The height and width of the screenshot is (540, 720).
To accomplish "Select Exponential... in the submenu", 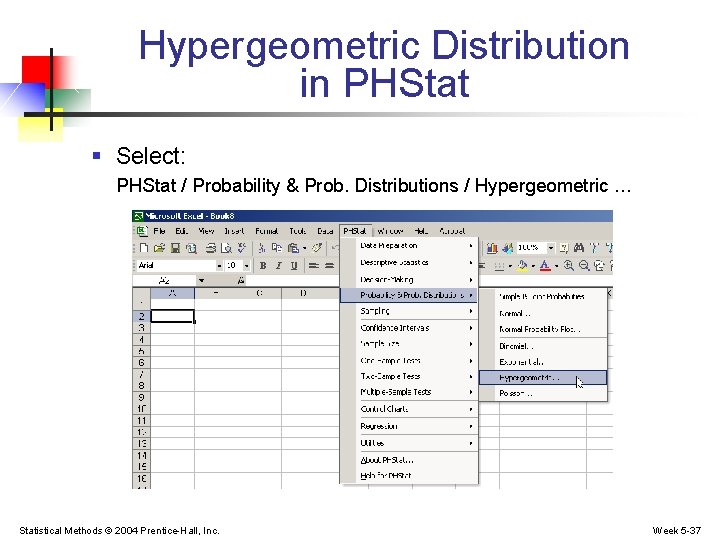I will [x=543, y=362].
